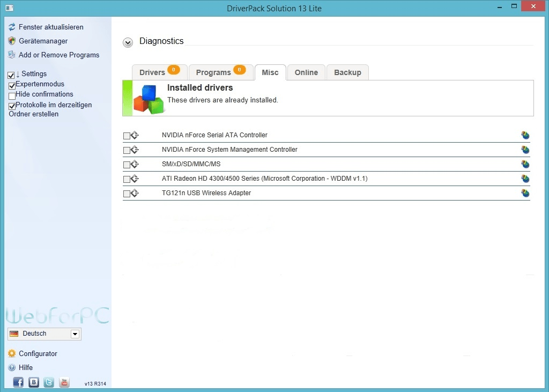Click the VK social icon
Screen dimensions: 549x392
tap(34, 382)
